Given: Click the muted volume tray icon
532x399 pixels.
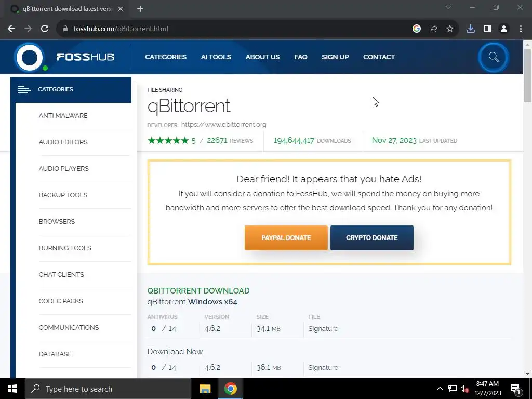Looking at the screenshot, I should coord(464,389).
